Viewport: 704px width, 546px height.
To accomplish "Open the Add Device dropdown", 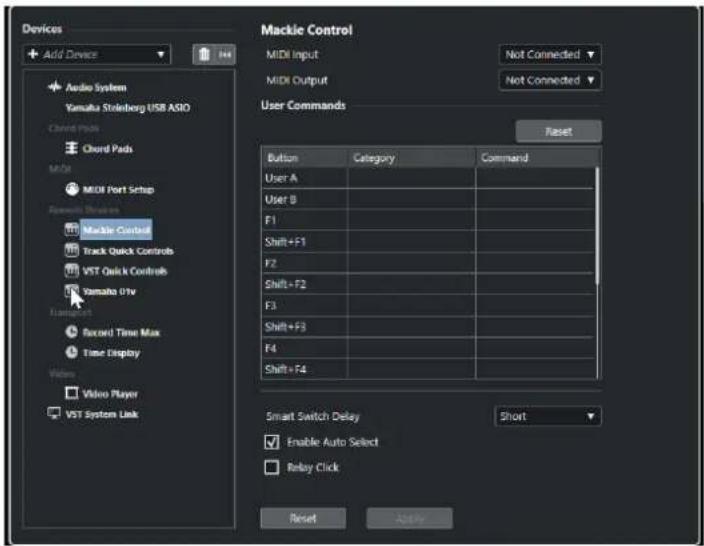I will coord(97,54).
